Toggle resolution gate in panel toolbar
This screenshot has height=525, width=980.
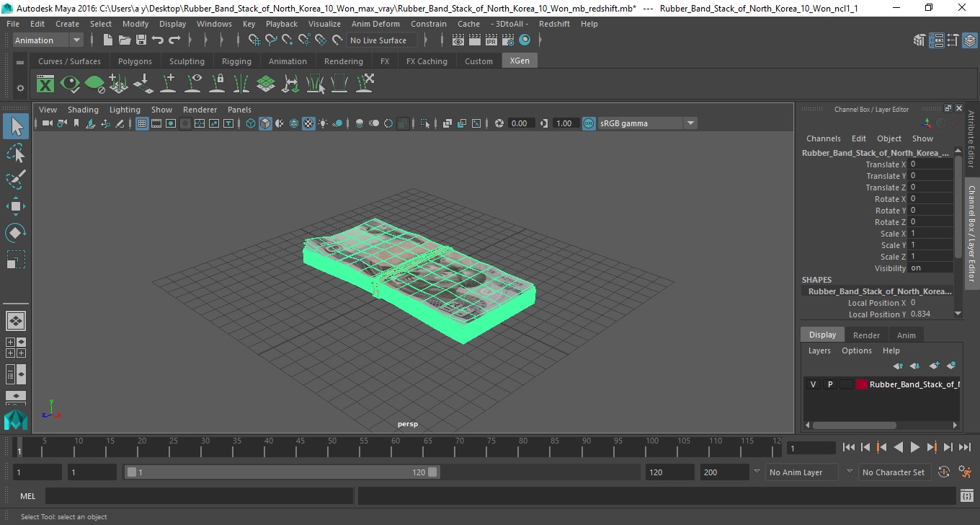click(171, 123)
